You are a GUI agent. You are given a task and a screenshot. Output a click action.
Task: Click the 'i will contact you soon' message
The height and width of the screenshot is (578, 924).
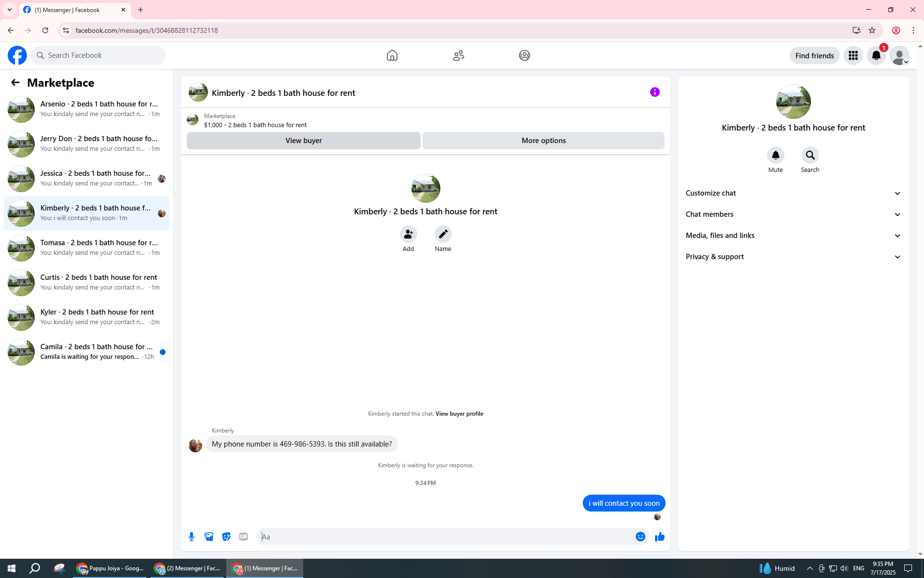click(624, 503)
